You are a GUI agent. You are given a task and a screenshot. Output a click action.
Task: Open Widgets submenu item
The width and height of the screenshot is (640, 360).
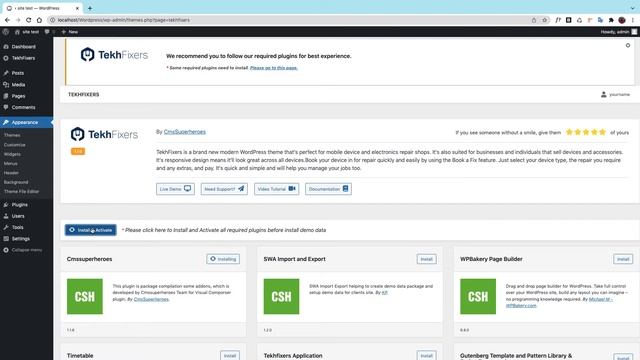click(12, 154)
